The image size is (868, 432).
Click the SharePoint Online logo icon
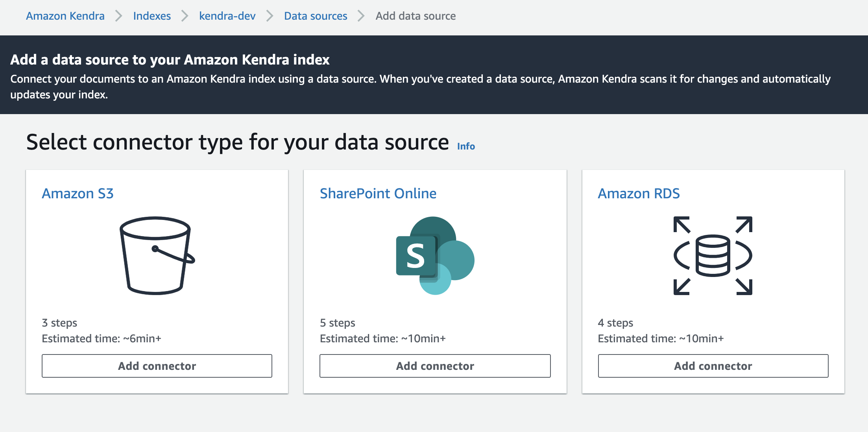pos(435,255)
